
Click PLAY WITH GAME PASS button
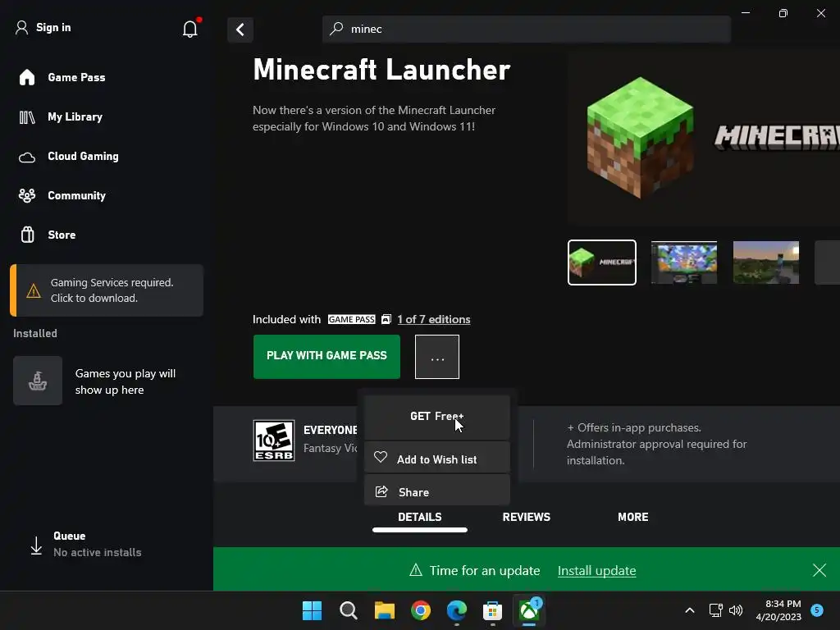pyautogui.click(x=326, y=357)
